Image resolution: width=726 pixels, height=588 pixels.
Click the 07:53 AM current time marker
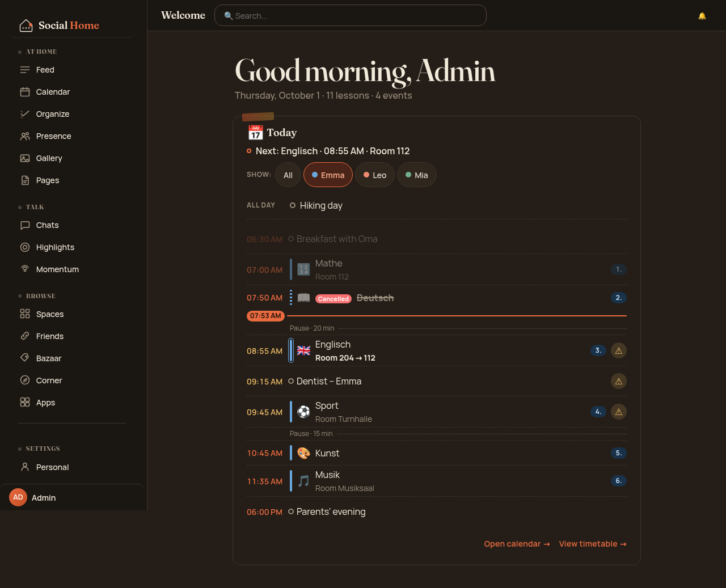pos(265,316)
